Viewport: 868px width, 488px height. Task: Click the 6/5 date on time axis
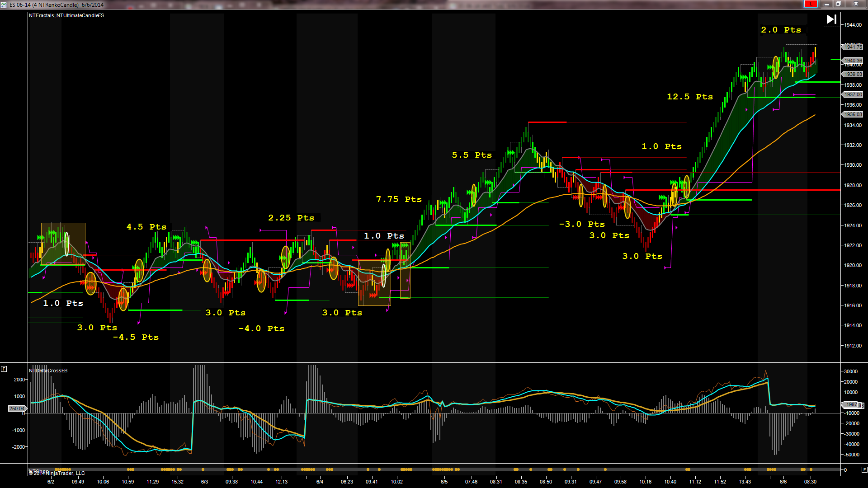coord(444,482)
